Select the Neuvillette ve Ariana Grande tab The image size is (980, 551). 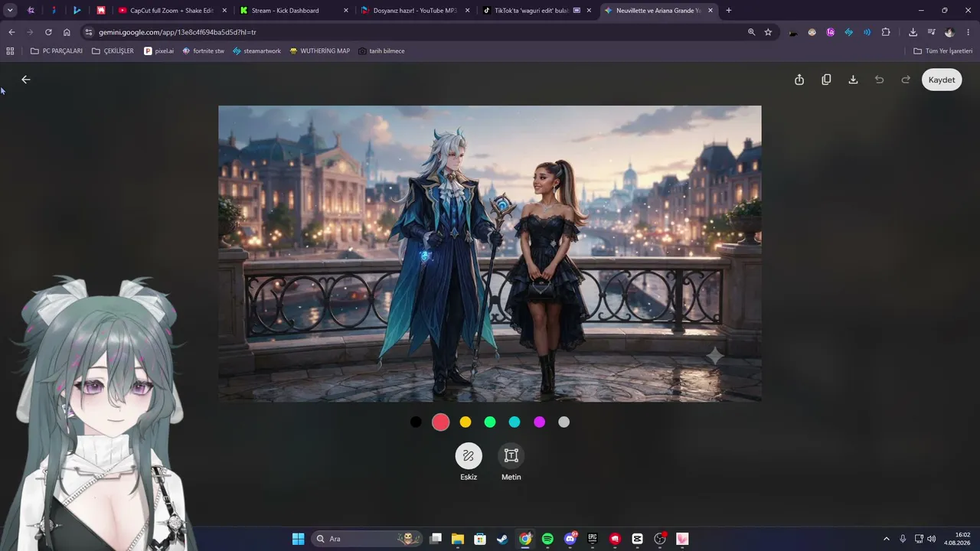tap(658, 11)
